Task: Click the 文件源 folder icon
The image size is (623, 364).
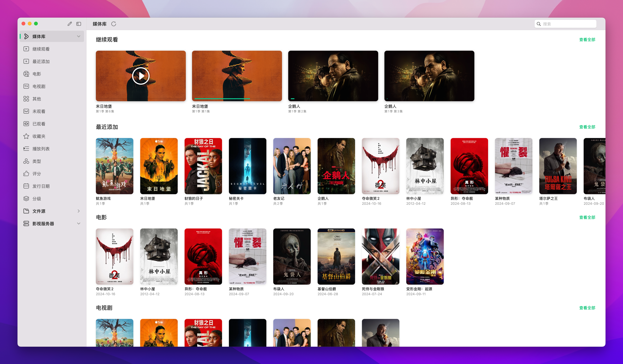Action: 26,211
